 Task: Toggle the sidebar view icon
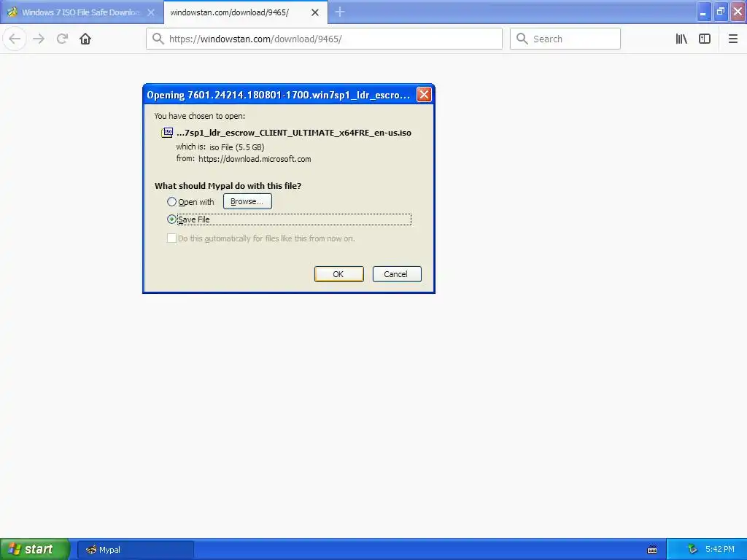click(x=705, y=39)
